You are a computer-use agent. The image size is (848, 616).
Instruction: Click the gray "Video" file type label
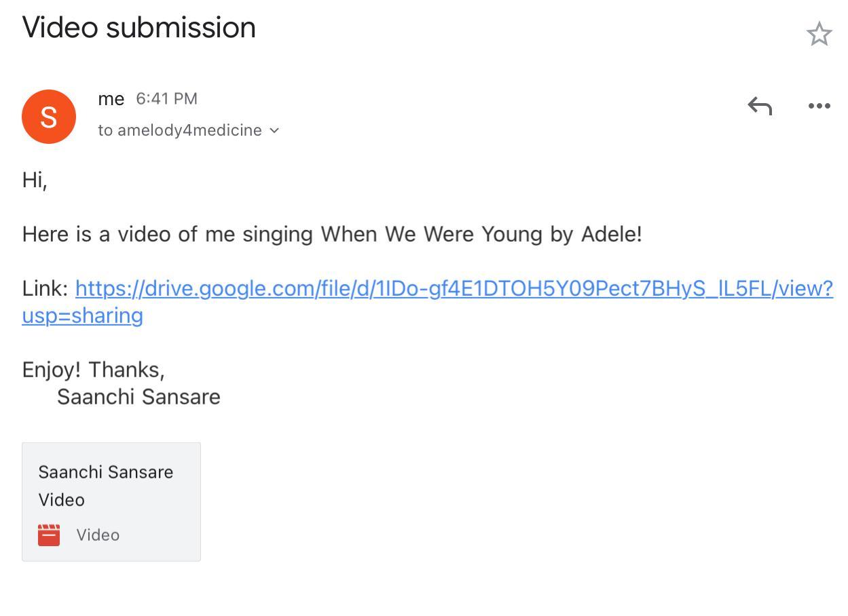pyautogui.click(x=98, y=535)
